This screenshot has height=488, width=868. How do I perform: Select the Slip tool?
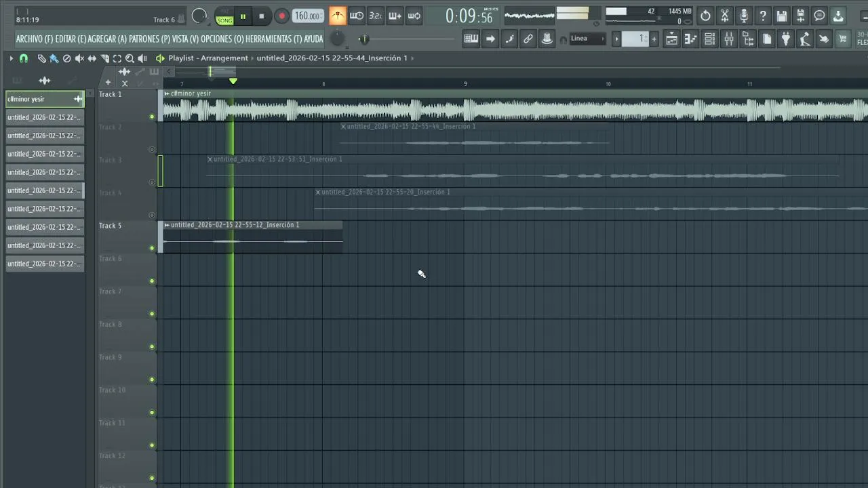click(92, 58)
